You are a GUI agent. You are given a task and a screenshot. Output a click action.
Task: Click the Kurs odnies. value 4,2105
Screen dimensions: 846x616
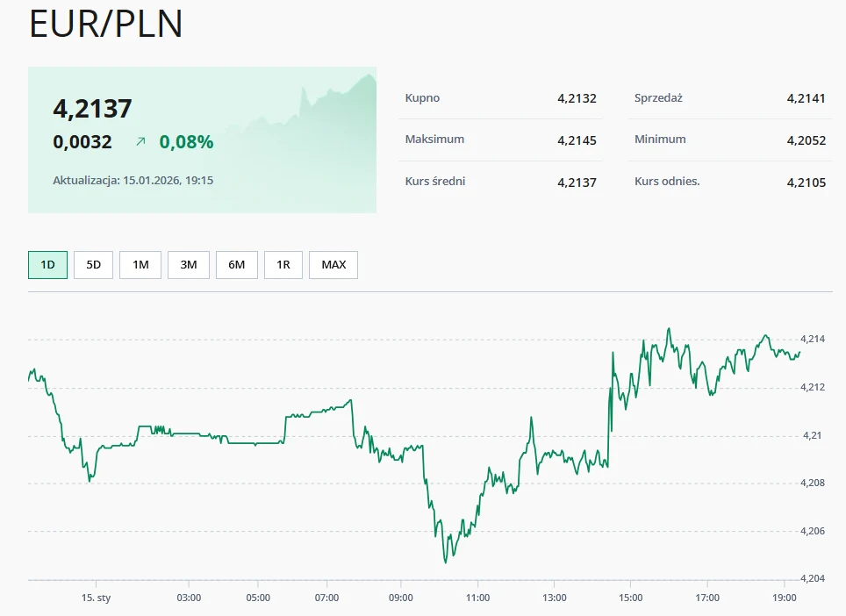pyautogui.click(x=807, y=182)
